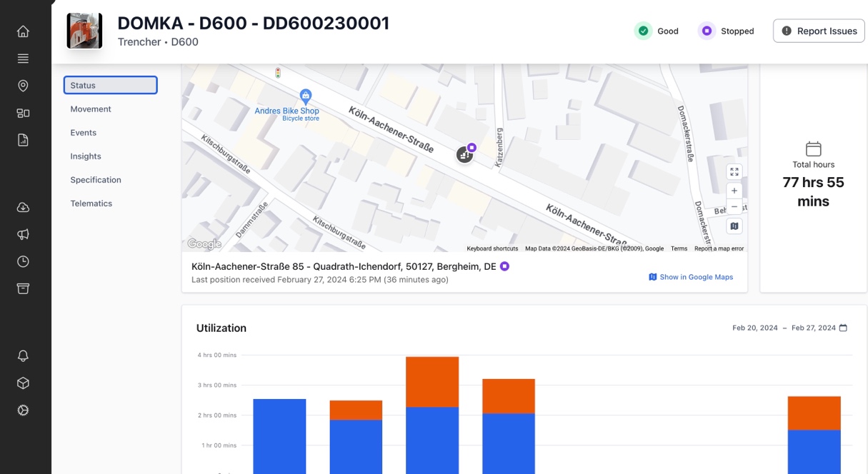Click the Report Issues button
The image size is (868, 474).
tap(819, 31)
